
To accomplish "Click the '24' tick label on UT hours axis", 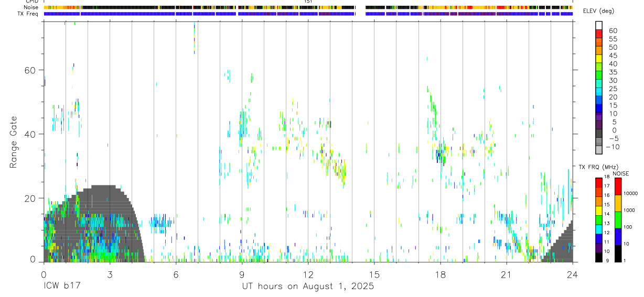I will click(572, 274).
